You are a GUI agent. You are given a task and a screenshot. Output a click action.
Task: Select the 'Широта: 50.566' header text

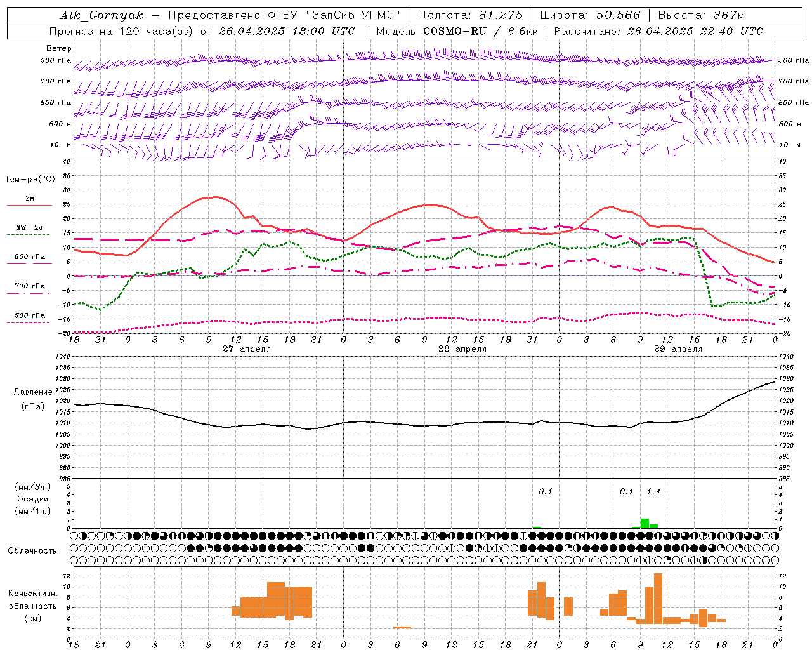click(x=591, y=15)
